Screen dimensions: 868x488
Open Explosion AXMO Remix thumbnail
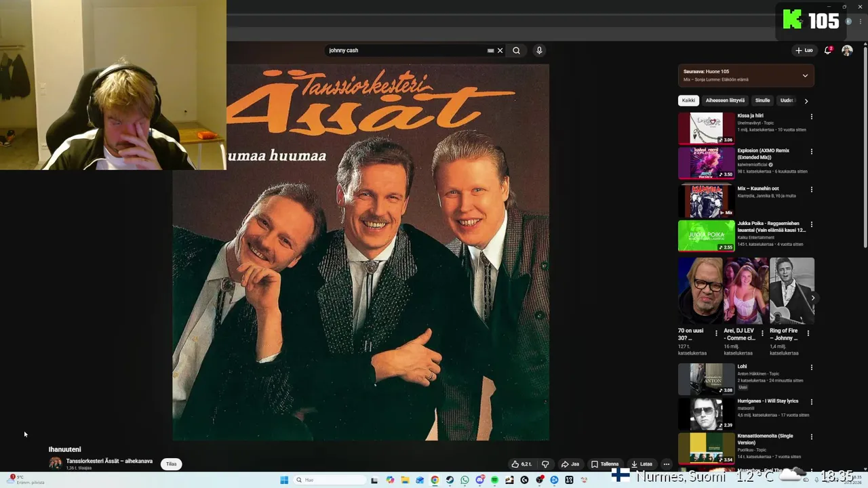tap(706, 163)
